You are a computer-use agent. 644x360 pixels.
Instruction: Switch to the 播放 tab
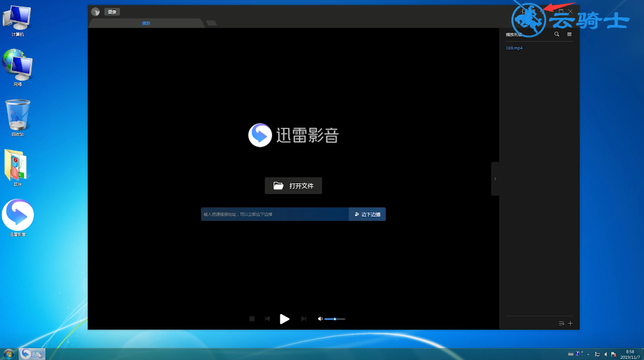point(146,23)
